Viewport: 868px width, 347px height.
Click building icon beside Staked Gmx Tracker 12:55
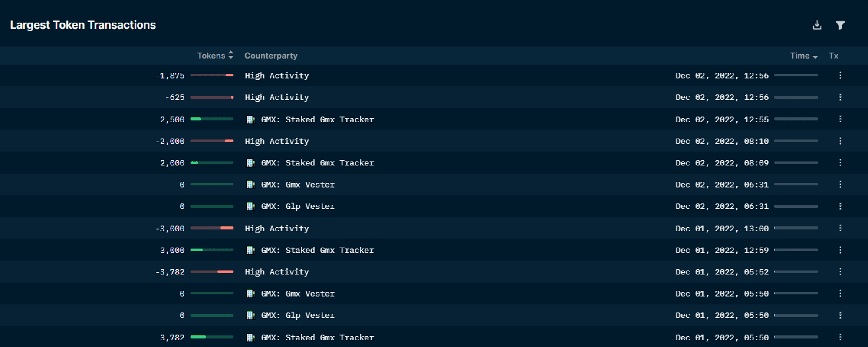coord(250,119)
